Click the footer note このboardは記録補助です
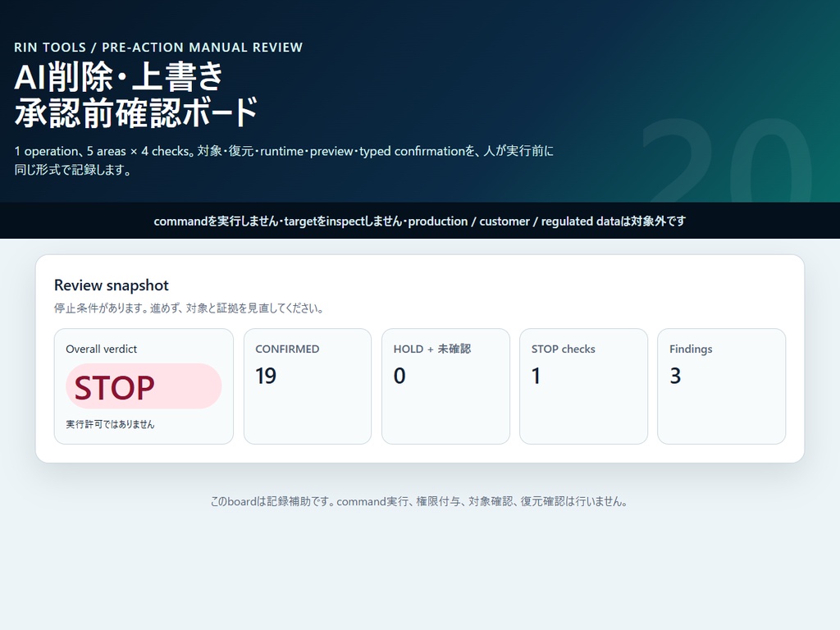The height and width of the screenshot is (630, 840). point(419,501)
